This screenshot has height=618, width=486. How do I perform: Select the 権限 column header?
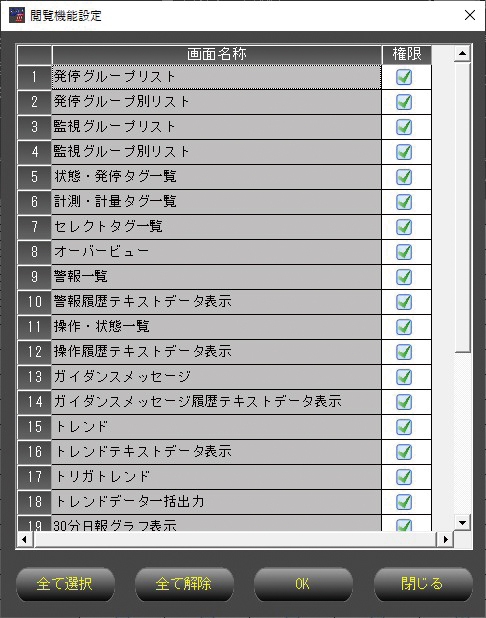click(x=407, y=54)
